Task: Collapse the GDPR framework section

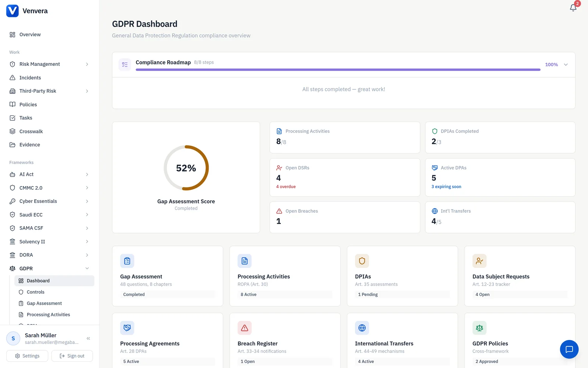Action: (x=87, y=268)
